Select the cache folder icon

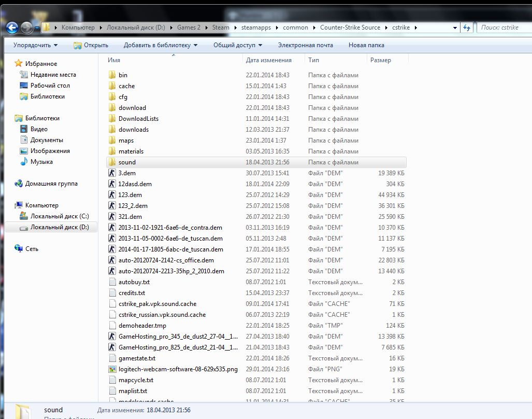pos(112,86)
